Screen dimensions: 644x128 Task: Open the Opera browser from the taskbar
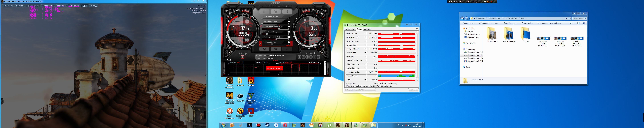tap(285, 125)
